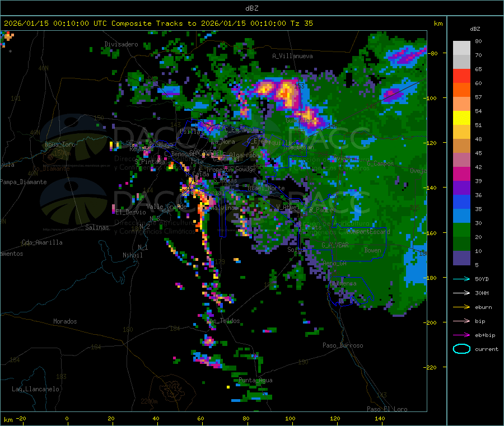Screen dimensions: 504x426
Task: Click the Divisadero place label
Action: click(121, 44)
